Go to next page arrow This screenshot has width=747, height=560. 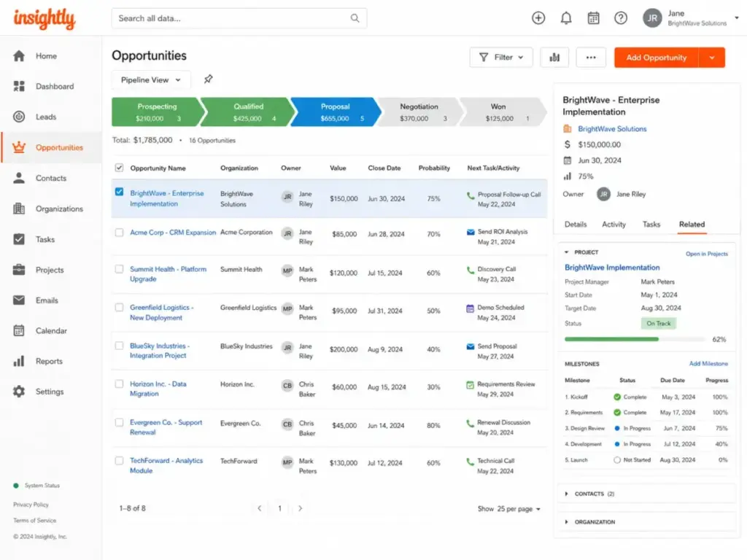click(x=300, y=508)
